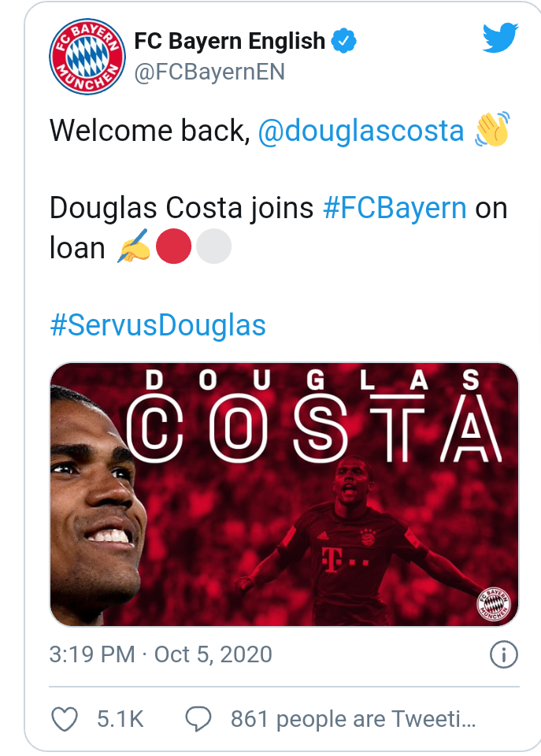
Task: Click the Twitter bird logo
Action: (501, 37)
